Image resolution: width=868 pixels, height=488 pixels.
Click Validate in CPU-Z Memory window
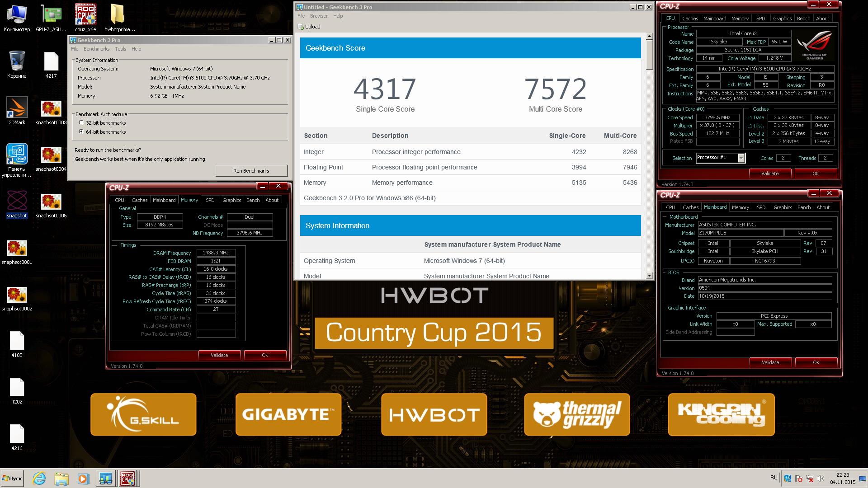[x=220, y=355]
